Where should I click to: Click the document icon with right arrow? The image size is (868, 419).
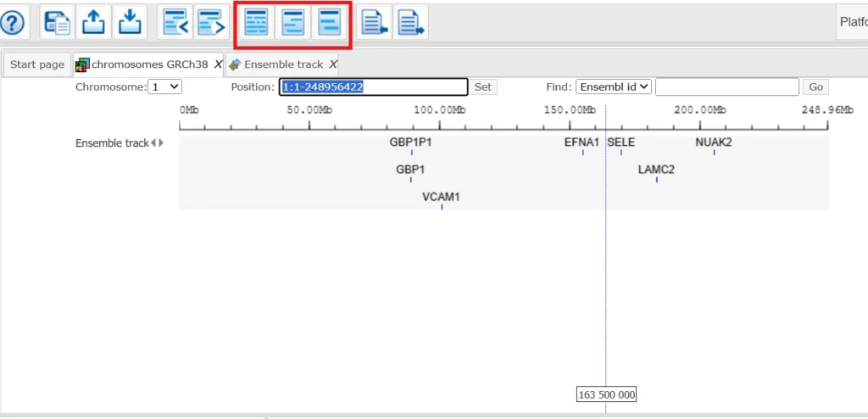click(x=410, y=22)
